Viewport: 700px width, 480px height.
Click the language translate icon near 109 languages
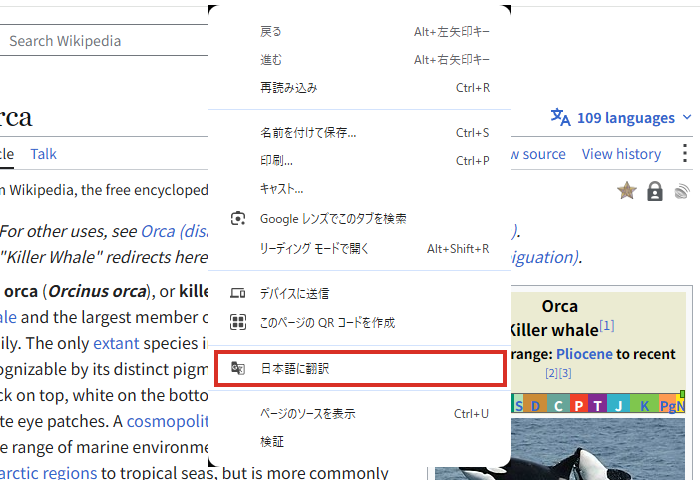coord(560,117)
